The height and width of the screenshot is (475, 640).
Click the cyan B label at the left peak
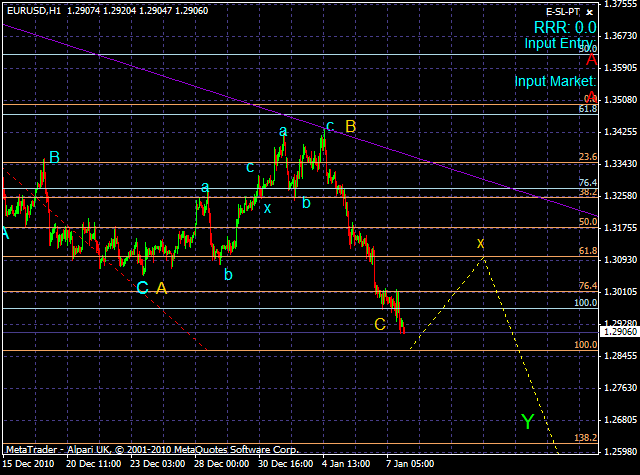click(54, 157)
